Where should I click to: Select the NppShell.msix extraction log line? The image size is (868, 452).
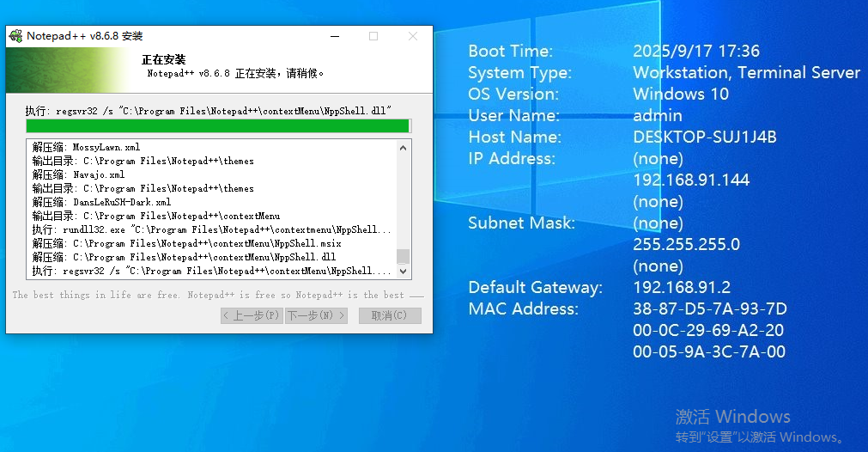pos(186,243)
